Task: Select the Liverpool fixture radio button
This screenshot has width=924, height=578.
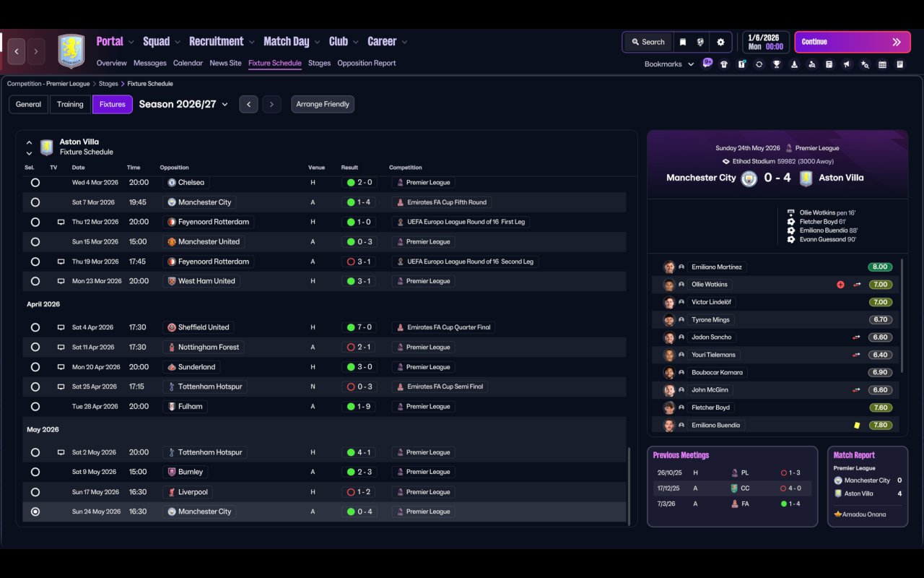Action: (x=35, y=492)
